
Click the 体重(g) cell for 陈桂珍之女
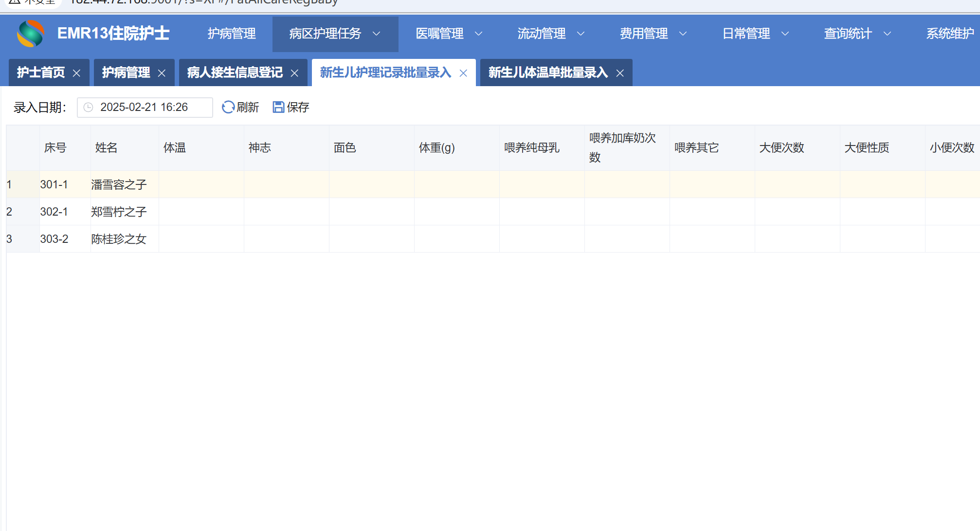click(456, 239)
